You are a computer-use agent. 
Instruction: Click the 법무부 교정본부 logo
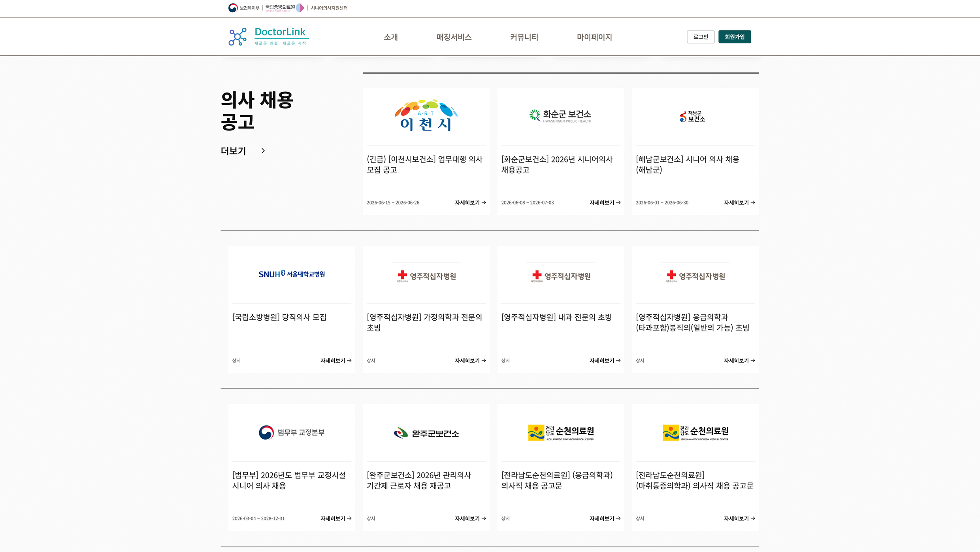click(x=292, y=432)
